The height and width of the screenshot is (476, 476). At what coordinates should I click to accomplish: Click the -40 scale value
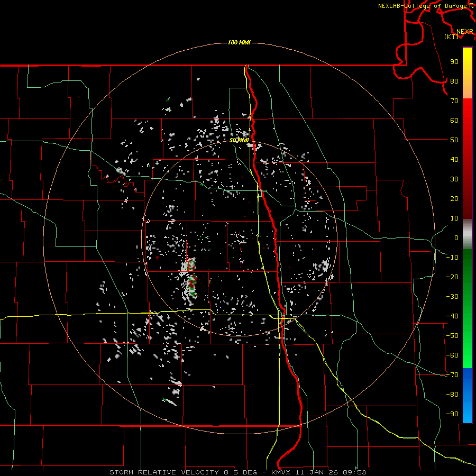tap(452, 316)
